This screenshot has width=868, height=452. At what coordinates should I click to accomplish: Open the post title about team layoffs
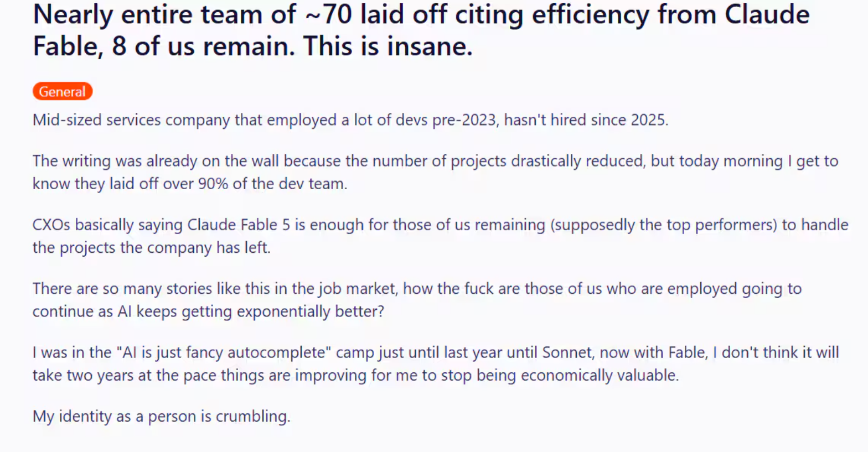421,30
